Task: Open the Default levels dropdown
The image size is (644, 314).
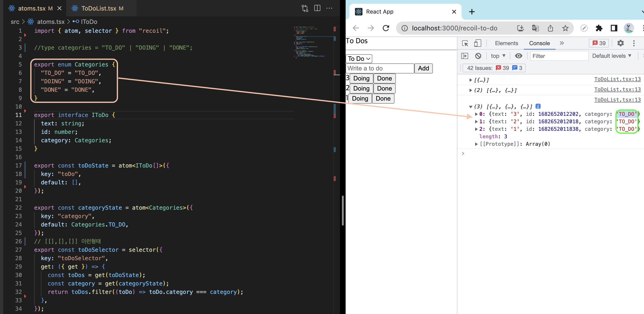Action: click(611, 56)
